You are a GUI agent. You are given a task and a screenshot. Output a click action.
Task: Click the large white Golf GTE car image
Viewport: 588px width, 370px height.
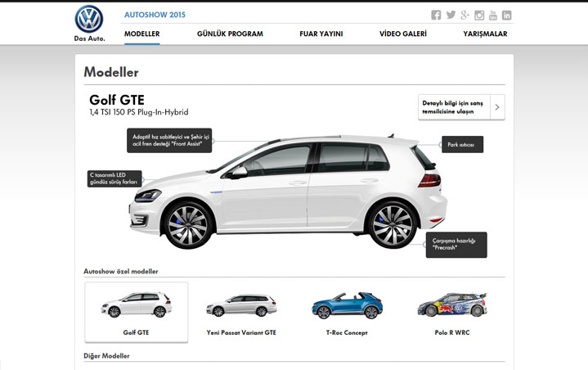pos(288,191)
